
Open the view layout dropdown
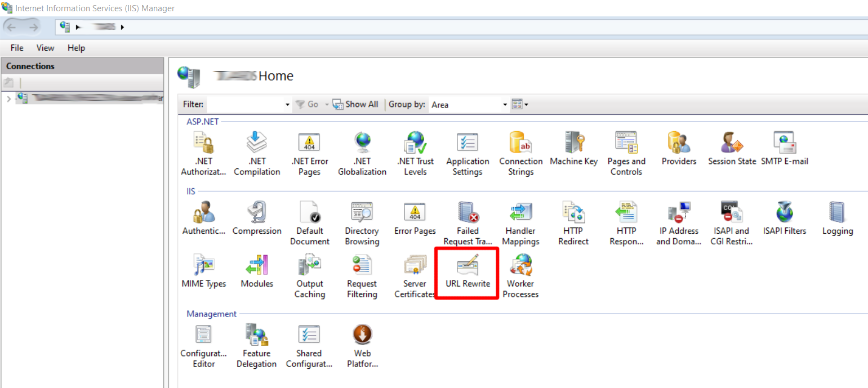(x=519, y=104)
